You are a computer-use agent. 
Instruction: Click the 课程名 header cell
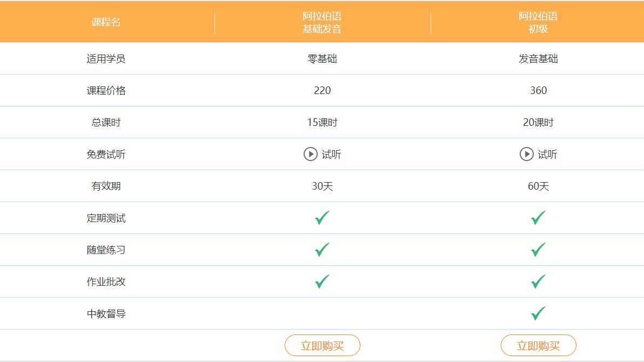pyautogui.click(x=106, y=22)
